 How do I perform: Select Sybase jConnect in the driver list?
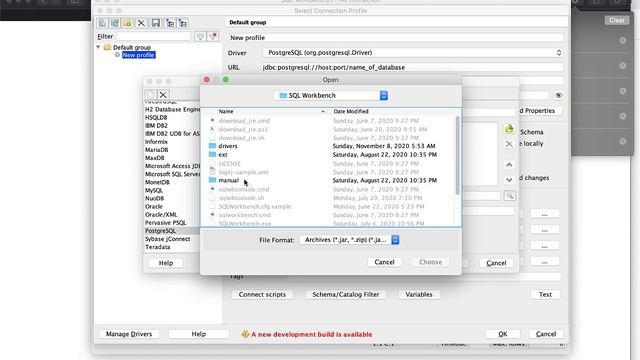click(x=168, y=239)
